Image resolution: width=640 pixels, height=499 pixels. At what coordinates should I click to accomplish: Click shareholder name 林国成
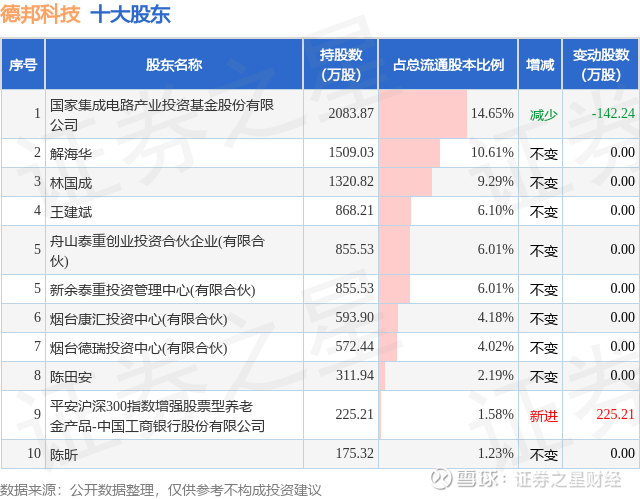pos(71,182)
